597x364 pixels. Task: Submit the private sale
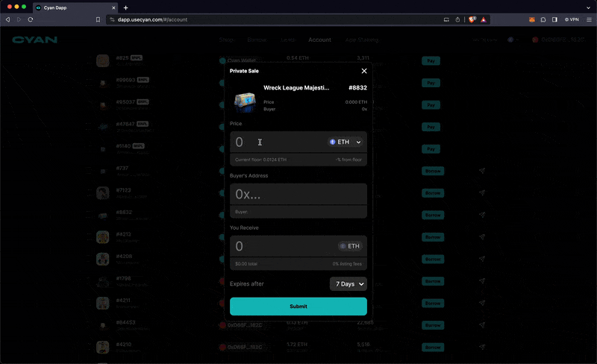coord(298,307)
